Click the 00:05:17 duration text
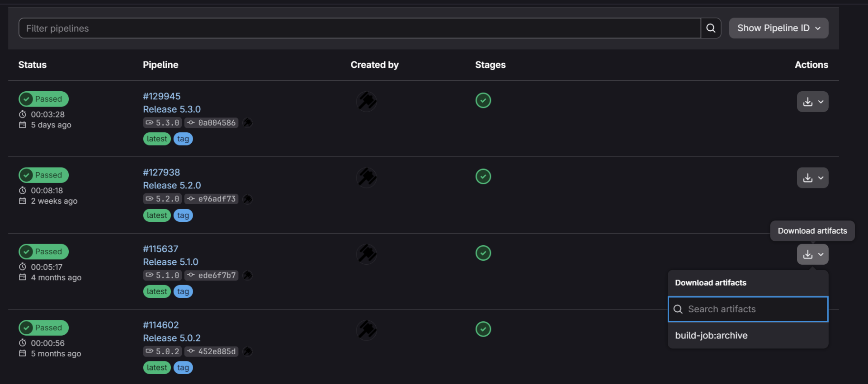This screenshot has height=384, width=868. tap(47, 267)
